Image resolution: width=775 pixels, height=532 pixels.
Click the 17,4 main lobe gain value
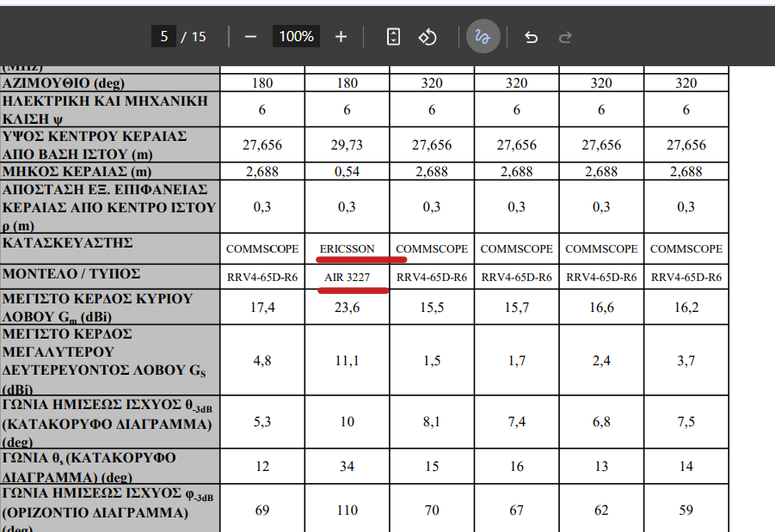tap(262, 307)
